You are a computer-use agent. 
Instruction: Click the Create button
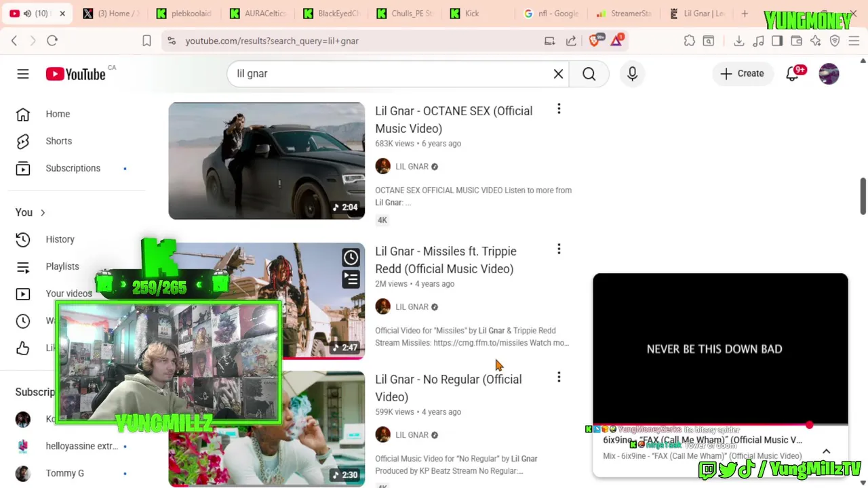743,73
